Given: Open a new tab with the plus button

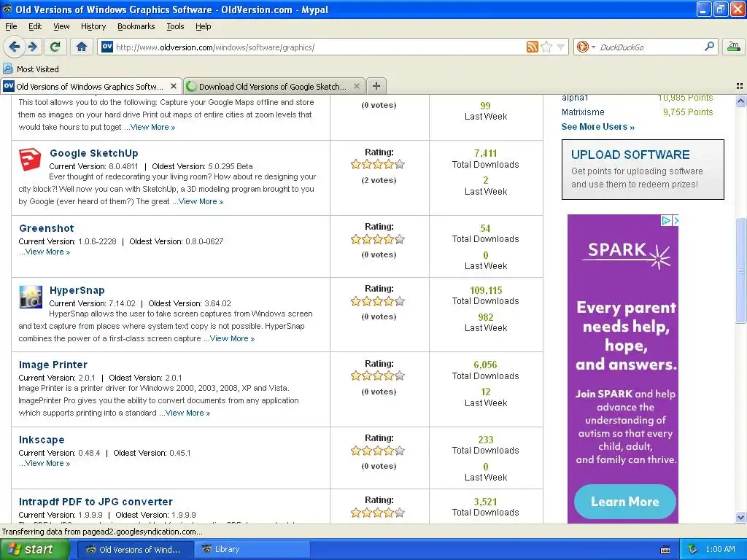Looking at the screenshot, I should 376,86.
